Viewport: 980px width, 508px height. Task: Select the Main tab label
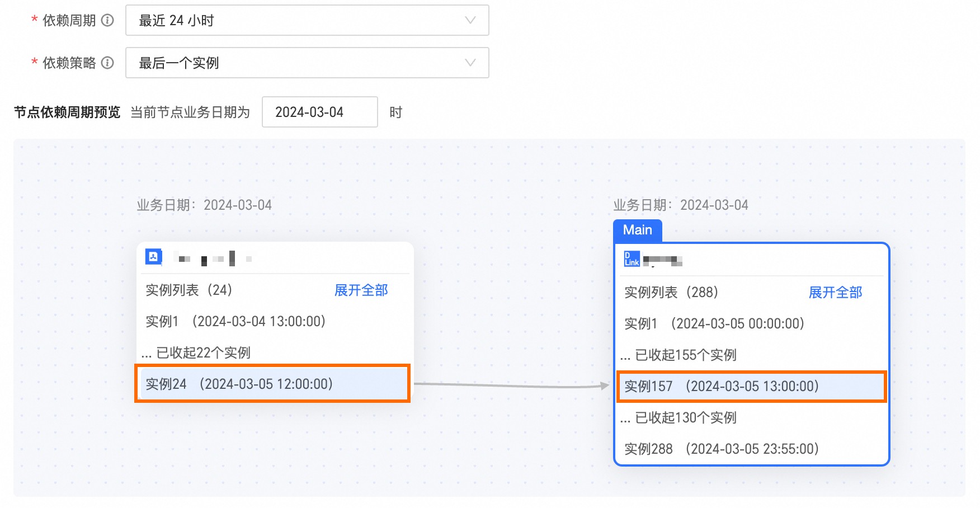click(638, 231)
